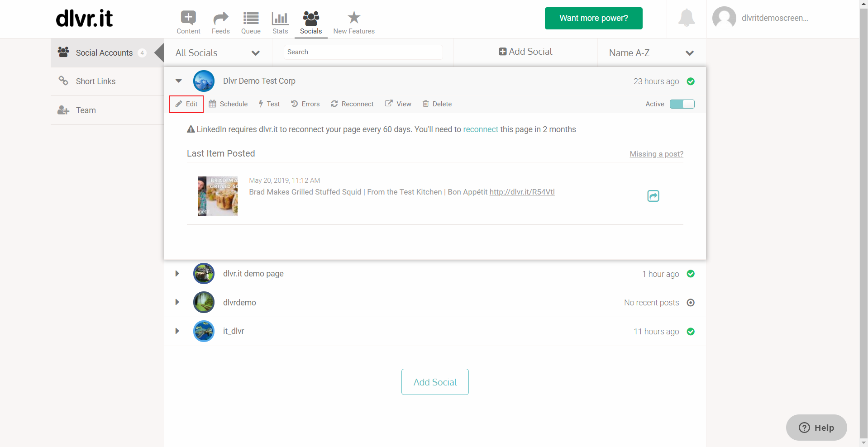Collapse the Dlvr Demo Test Corp row
This screenshot has height=447, width=868.
click(179, 81)
